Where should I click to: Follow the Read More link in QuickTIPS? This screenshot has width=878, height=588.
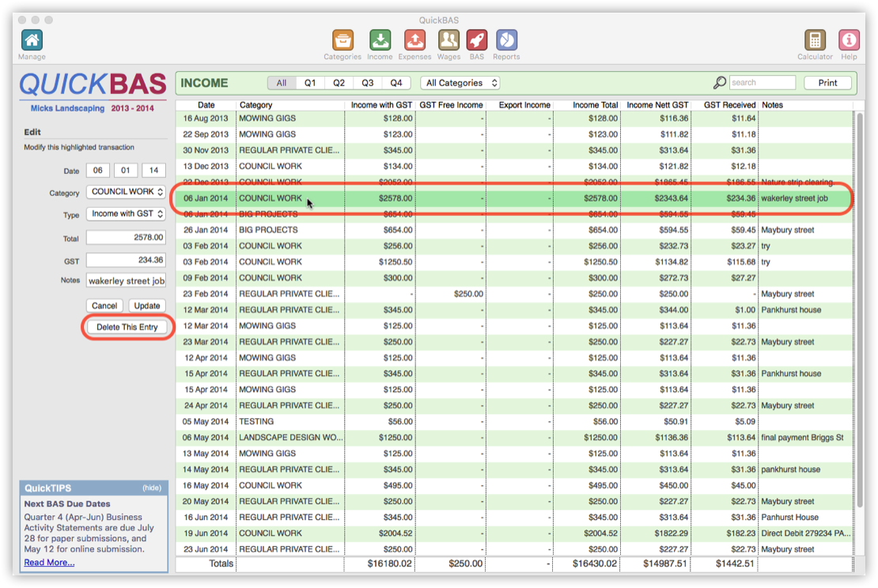click(x=47, y=561)
